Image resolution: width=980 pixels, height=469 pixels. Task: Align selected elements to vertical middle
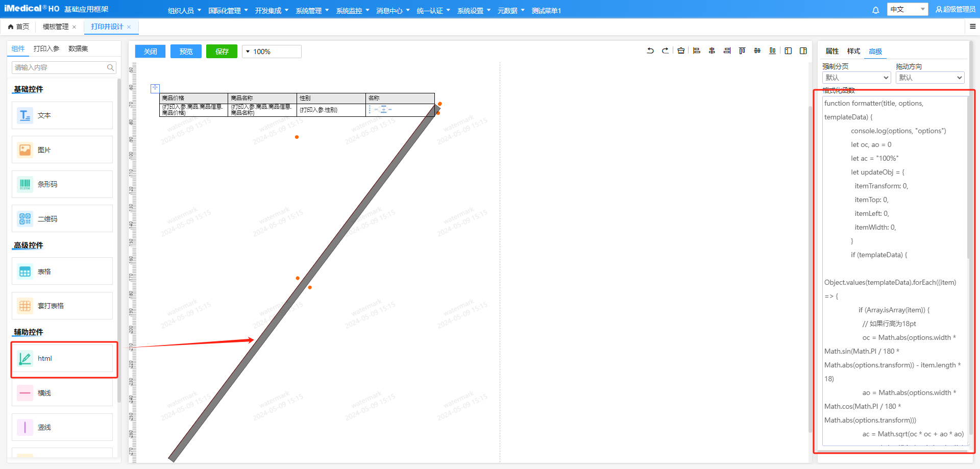pyautogui.click(x=757, y=51)
